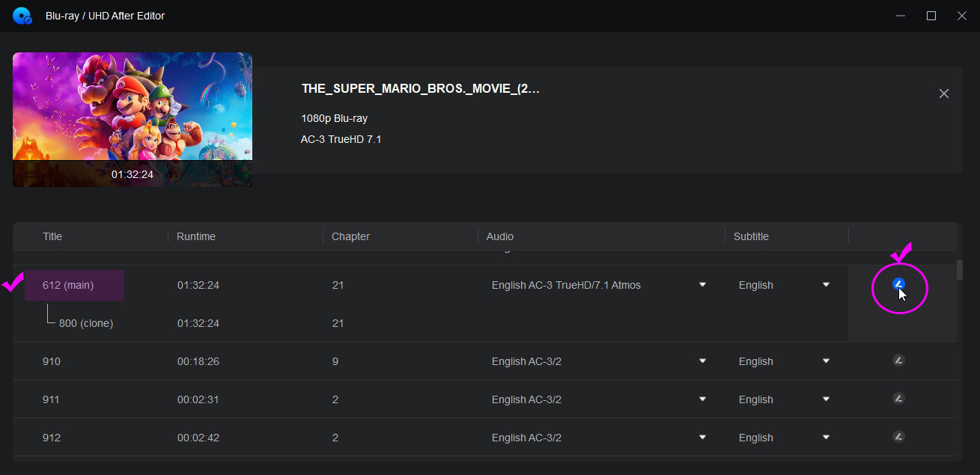Select the 800 (clone) child title

[x=85, y=323]
